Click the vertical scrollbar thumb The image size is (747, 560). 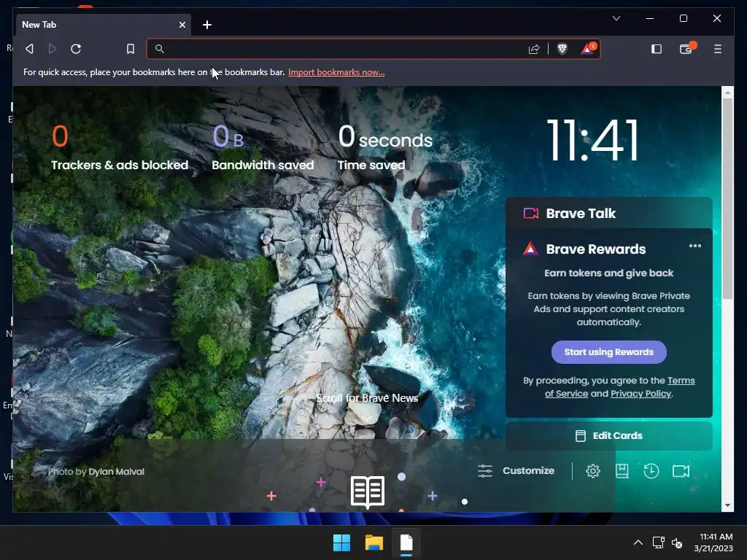point(727,198)
